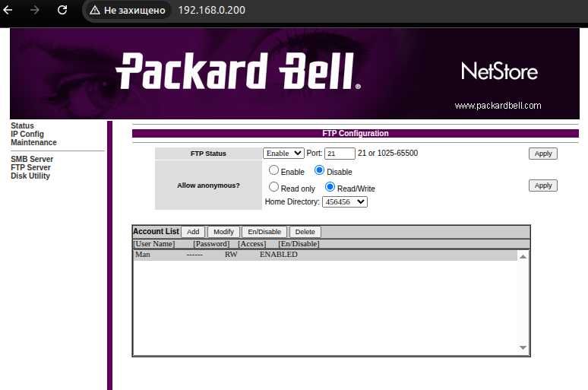Click the Packard Bell logo banner
The width and height of the screenshot is (588, 390).
tap(239, 71)
